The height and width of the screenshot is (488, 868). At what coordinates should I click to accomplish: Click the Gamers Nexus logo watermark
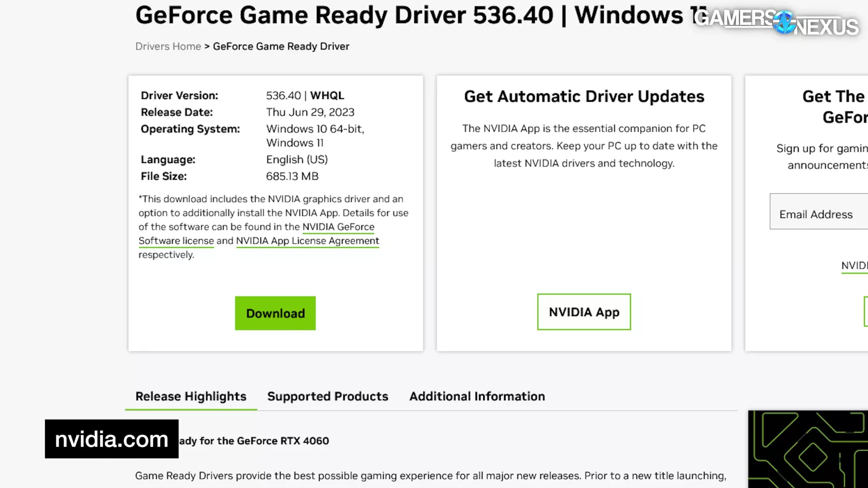coord(776,23)
